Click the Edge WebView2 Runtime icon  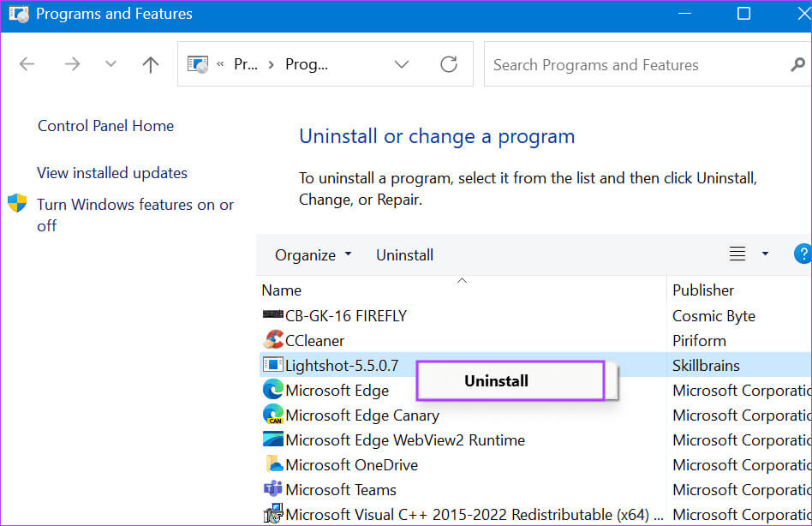tap(273, 439)
